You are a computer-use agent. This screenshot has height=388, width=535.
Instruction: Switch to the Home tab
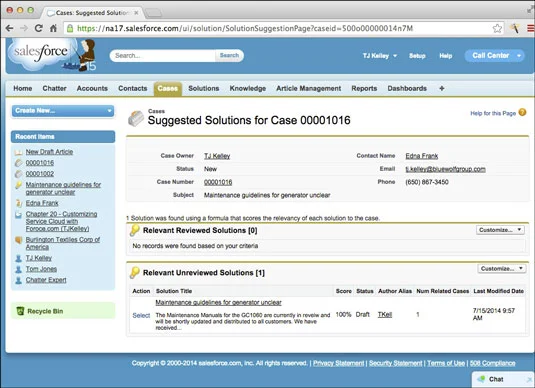(23, 88)
